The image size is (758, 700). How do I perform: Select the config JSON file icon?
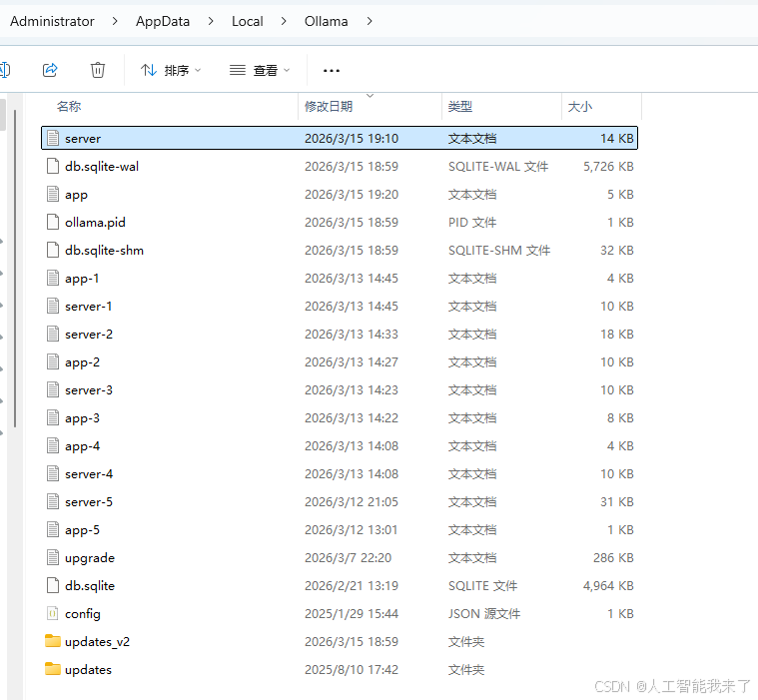(53, 614)
